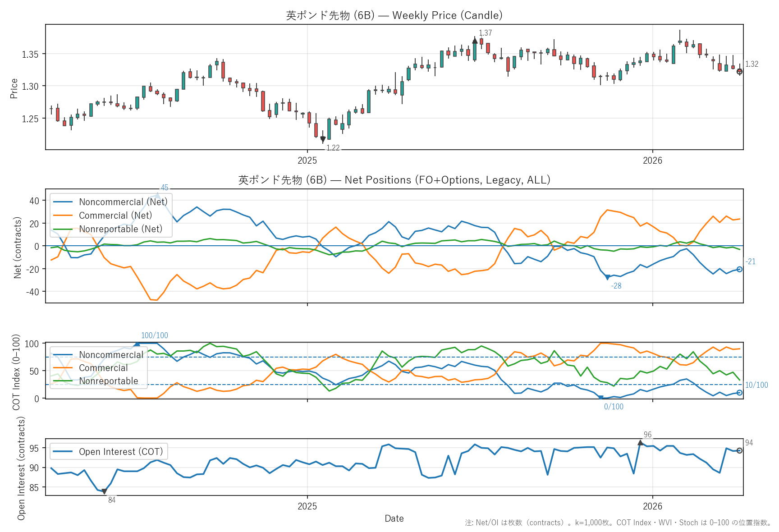This screenshot has height=532, width=779.
Task: Click the 10/100 latest COT index circle
Action: pyautogui.click(x=739, y=393)
